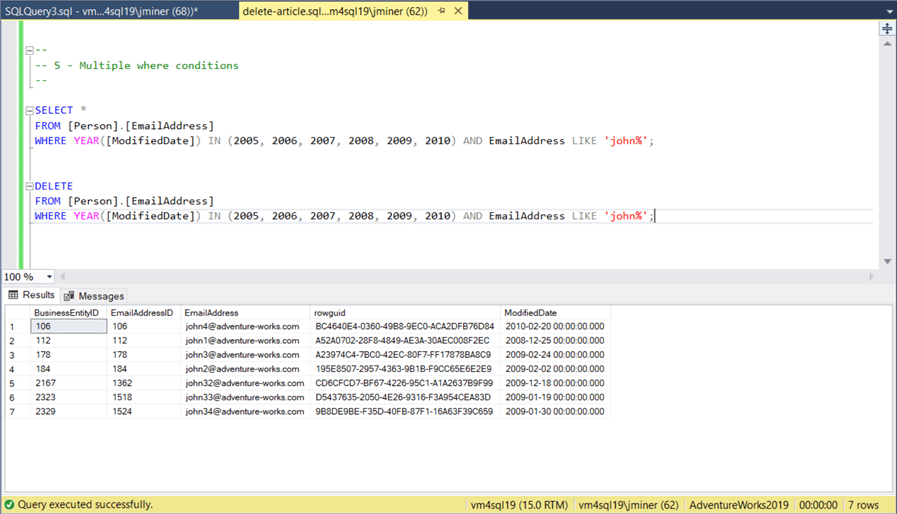The image size is (897, 514).
Task: Select row header 1 in results
Action: click(x=17, y=327)
